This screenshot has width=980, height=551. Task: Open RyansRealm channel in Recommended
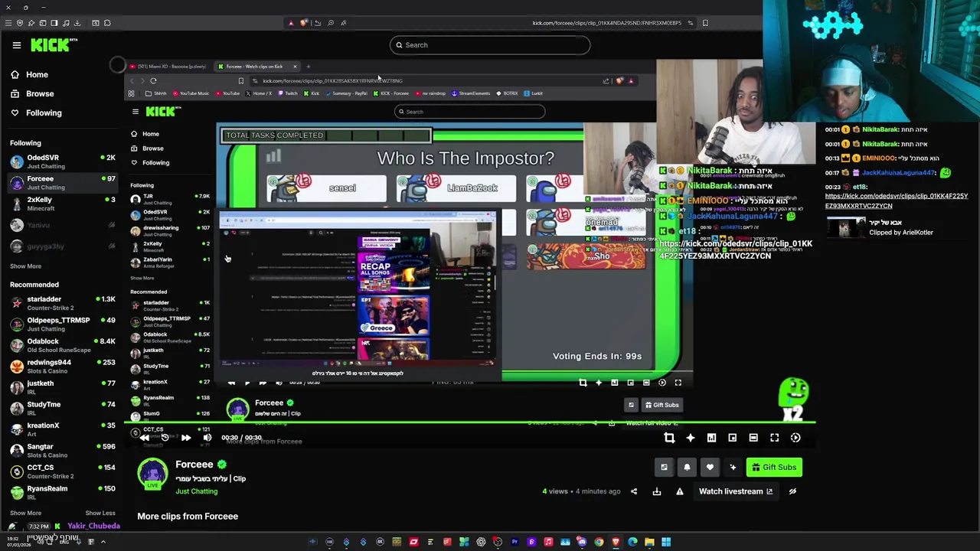tap(61, 491)
